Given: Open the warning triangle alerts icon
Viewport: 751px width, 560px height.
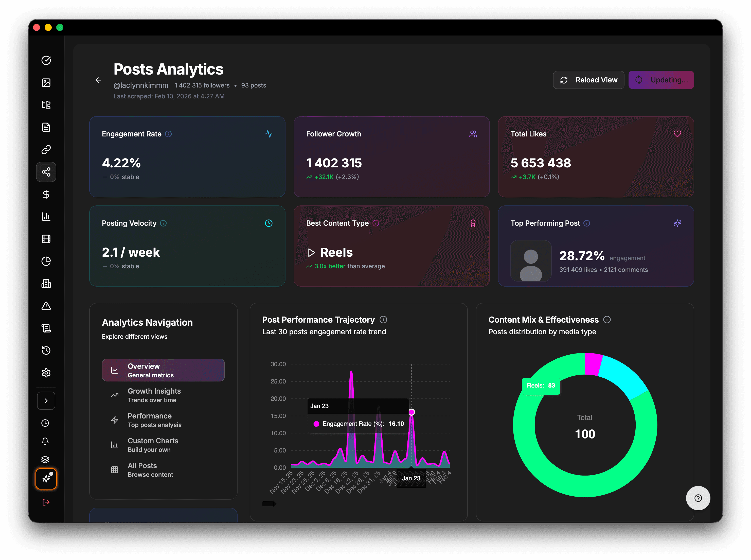Looking at the screenshot, I should pos(46,306).
